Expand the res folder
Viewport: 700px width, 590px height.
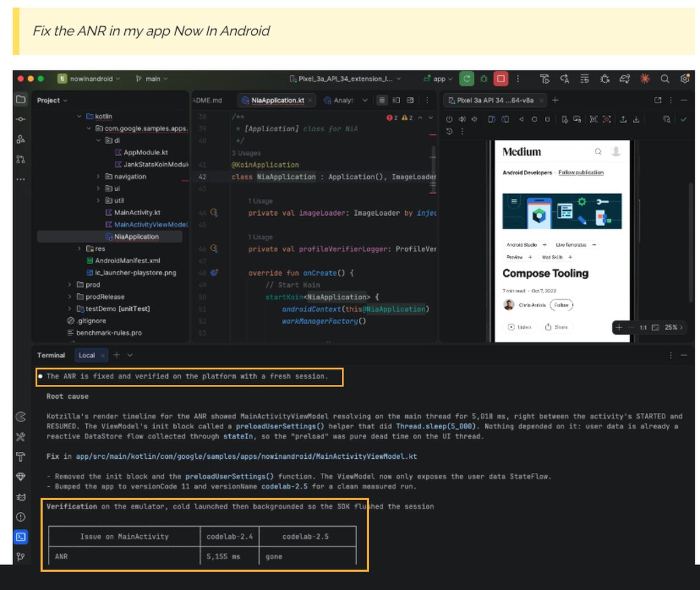pos(79,248)
